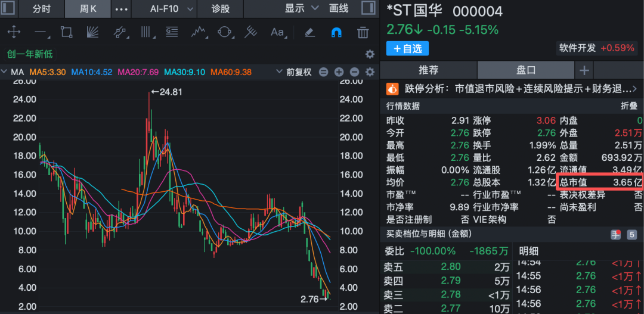Click the eraser tool icon

pos(309,32)
